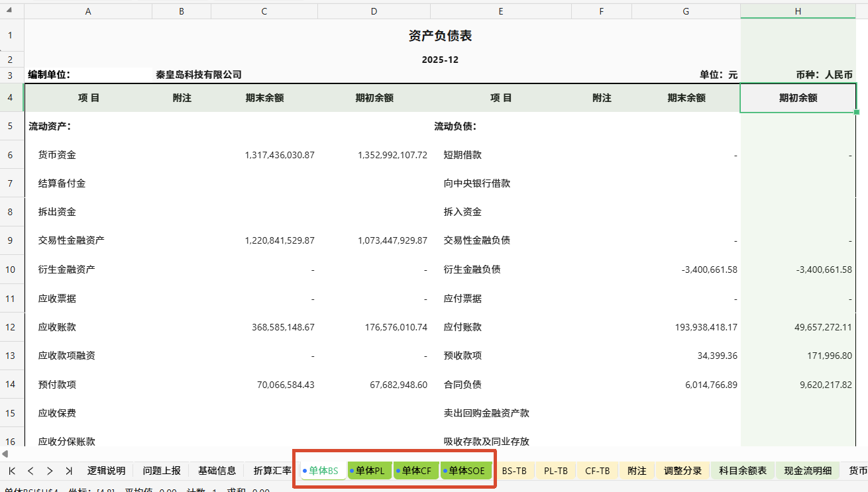Click the 预付款项 value 70,066,584.43
Image resolution: width=868 pixels, height=492 pixels.
286,385
